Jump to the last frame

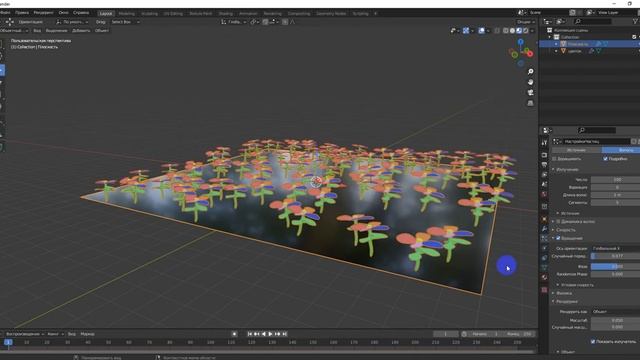pos(285,334)
